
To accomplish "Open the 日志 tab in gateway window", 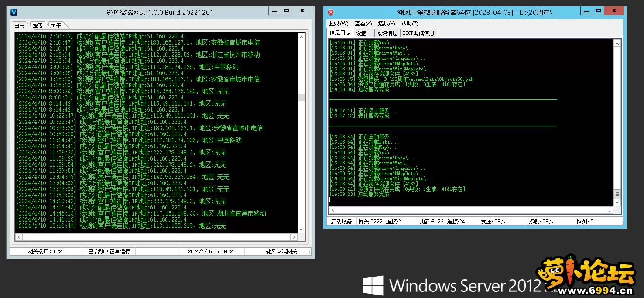I will [20, 26].
